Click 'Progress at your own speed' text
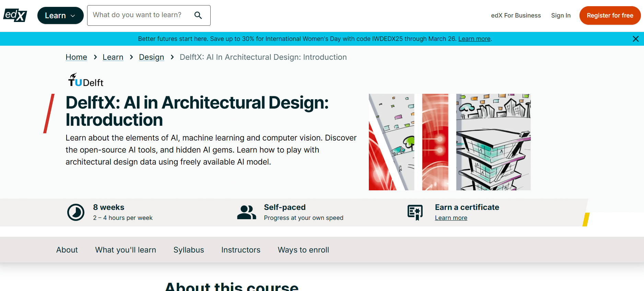 (x=304, y=218)
